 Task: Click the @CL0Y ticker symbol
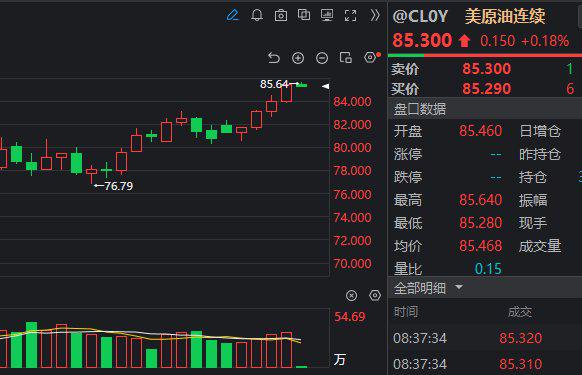(420, 16)
